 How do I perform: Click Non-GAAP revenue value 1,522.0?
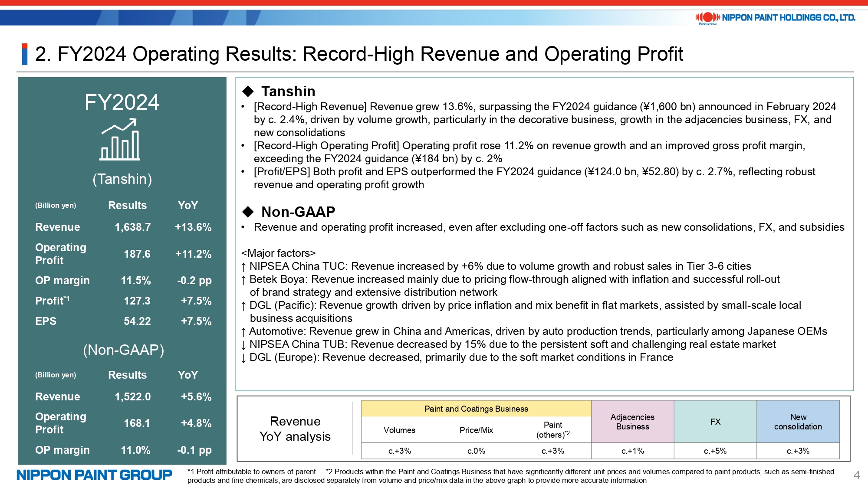click(x=133, y=396)
